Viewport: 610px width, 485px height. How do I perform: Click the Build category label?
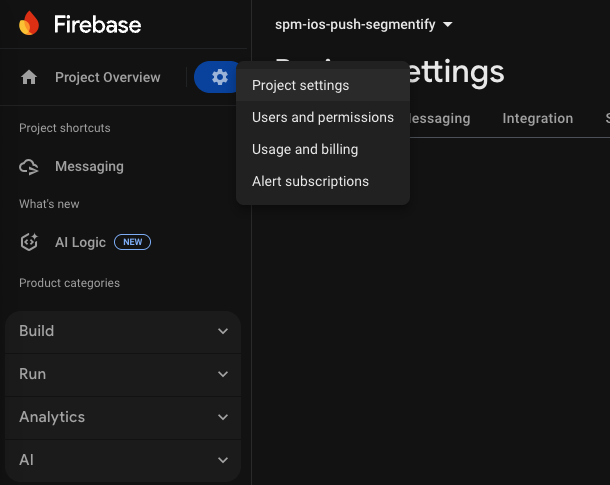click(x=37, y=331)
